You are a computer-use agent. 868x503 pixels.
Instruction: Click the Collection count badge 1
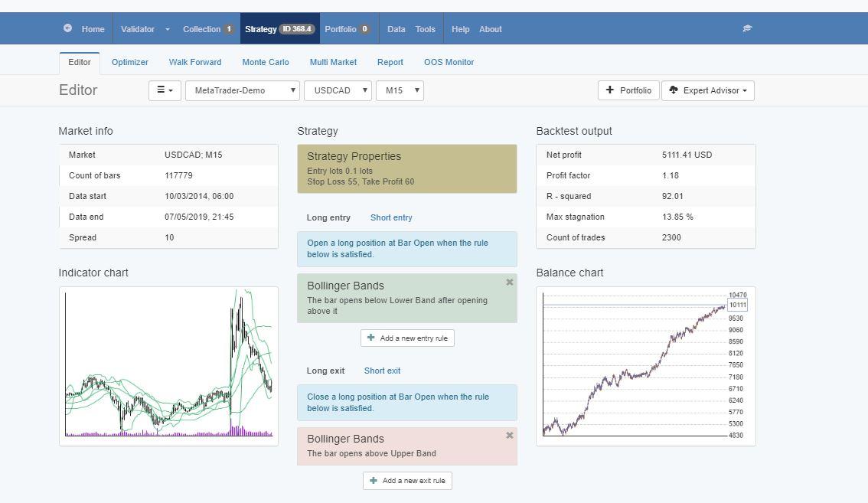(x=229, y=29)
